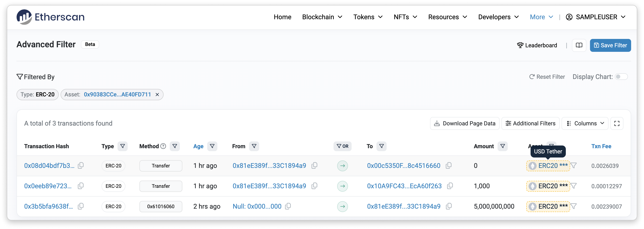This screenshot has width=644, height=229.
Task: Open transaction 0x3b5bfa9638f link
Action: tap(49, 206)
